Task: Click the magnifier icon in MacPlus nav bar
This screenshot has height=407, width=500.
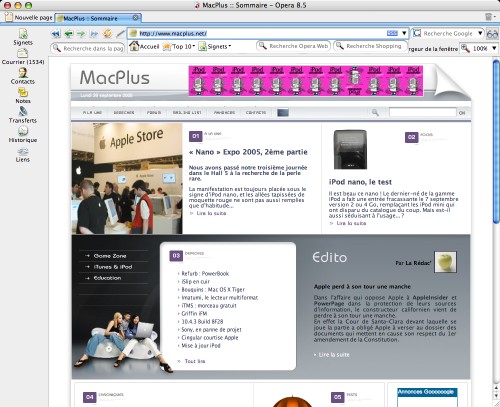Action: tap(375, 112)
